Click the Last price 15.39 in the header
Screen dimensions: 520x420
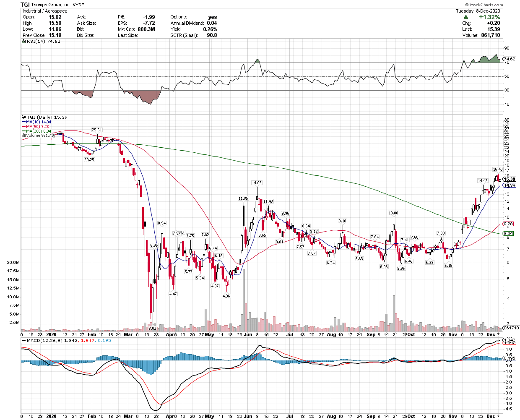pos(494,29)
